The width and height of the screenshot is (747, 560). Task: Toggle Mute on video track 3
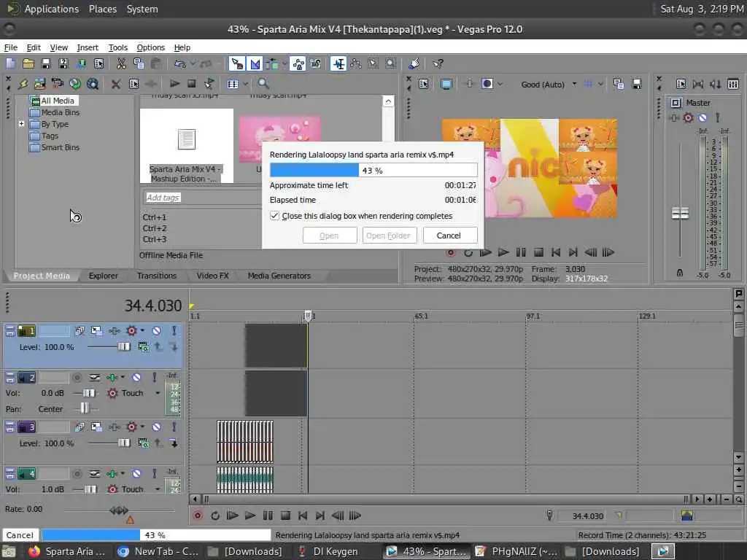[x=156, y=427]
